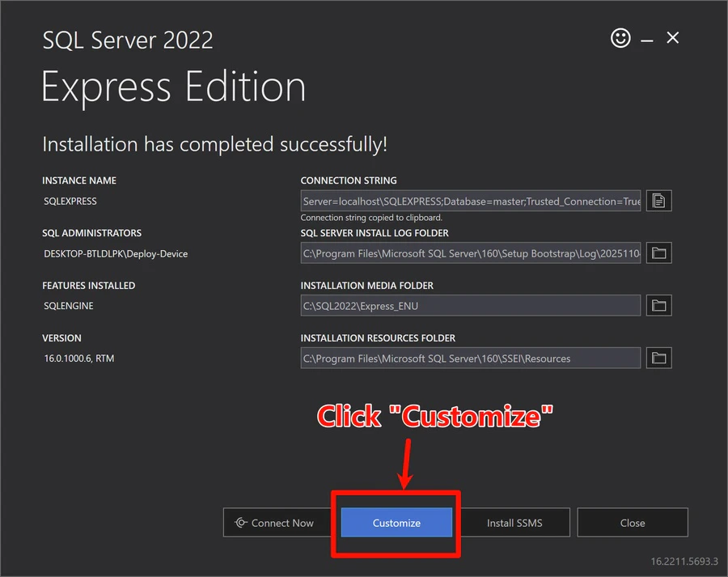Viewport: 728px width, 577px height.
Task: Open the installation media folder icon
Action: (658, 306)
